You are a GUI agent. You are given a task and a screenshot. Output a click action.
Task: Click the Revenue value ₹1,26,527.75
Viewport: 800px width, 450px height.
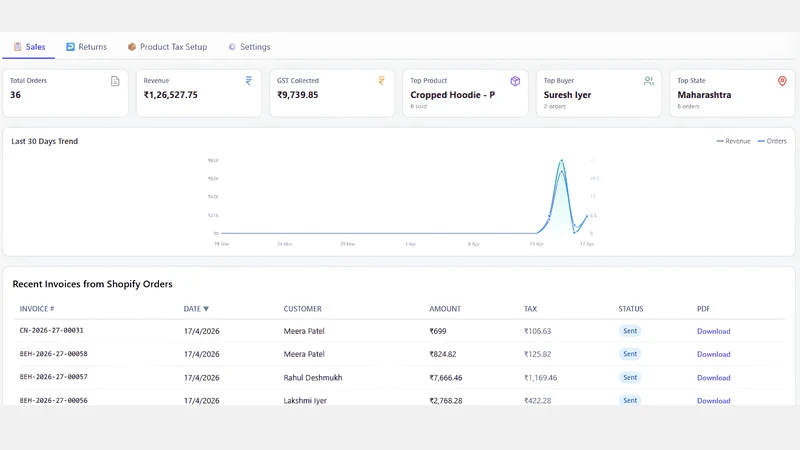[x=170, y=95]
